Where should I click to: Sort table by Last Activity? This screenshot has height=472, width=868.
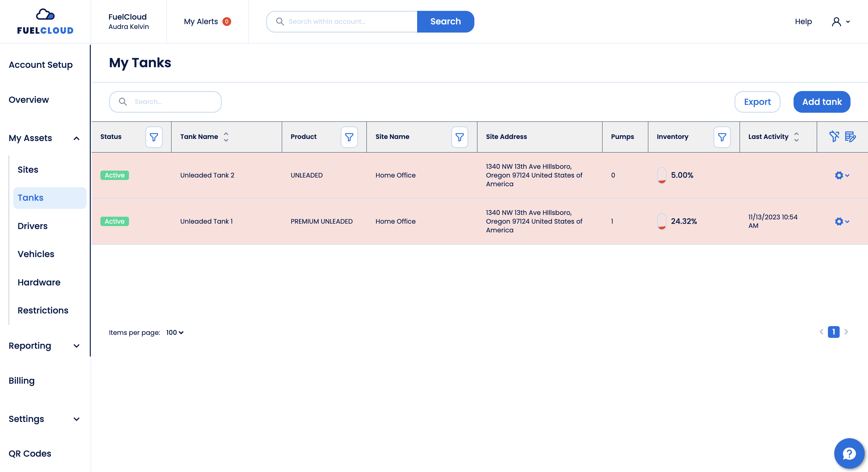pyautogui.click(x=796, y=137)
